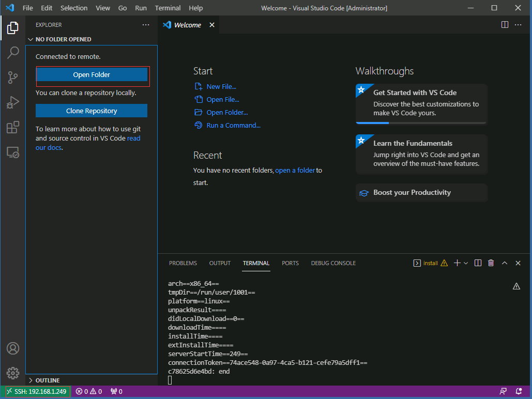Open the Help menu
This screenshot has width=532, height=399.
click(x=196, y=8)
